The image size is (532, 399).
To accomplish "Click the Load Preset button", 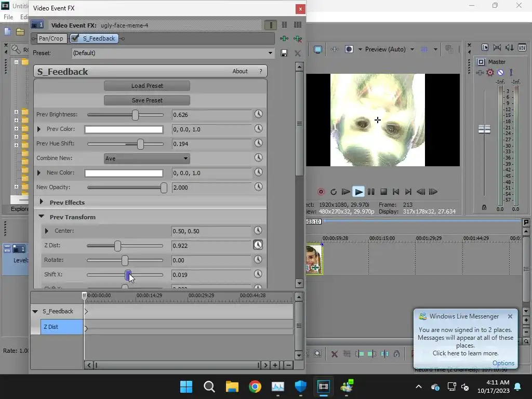I will [x=147, y=86].
